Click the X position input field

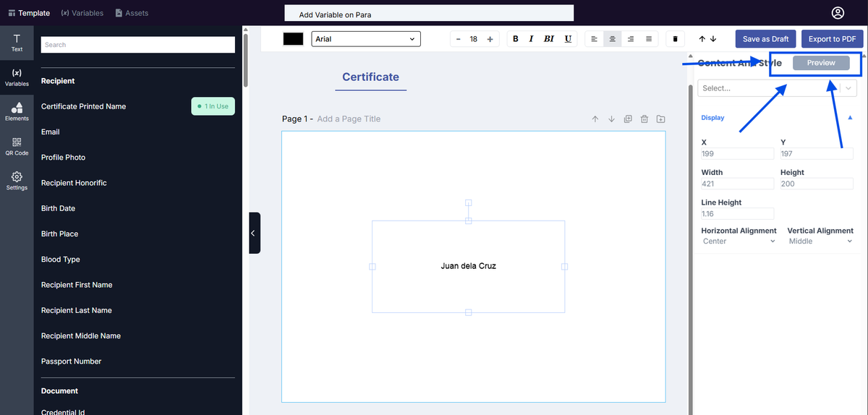(738, 154)
